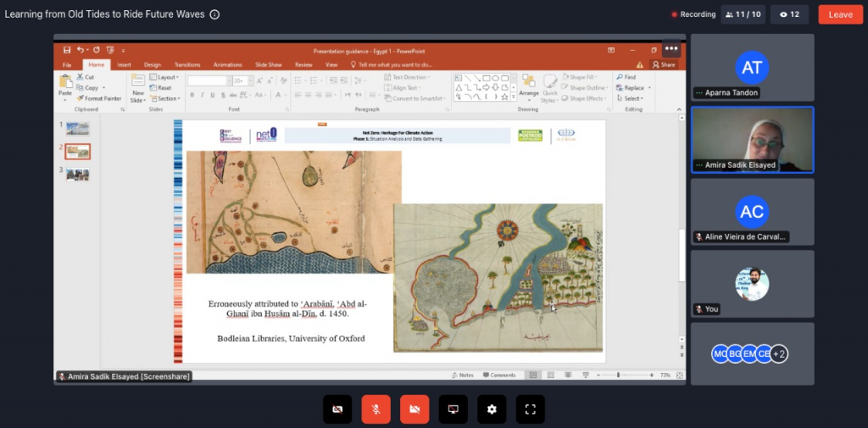The image size is (868, 428).
Task: Open Shape Outline options
Action: click(585, 87)
